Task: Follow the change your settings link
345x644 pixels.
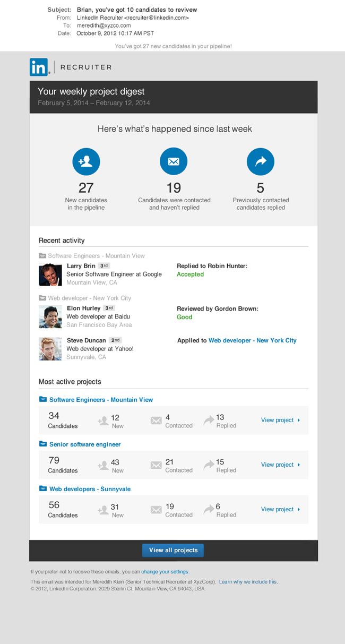Action: point(165,572)
